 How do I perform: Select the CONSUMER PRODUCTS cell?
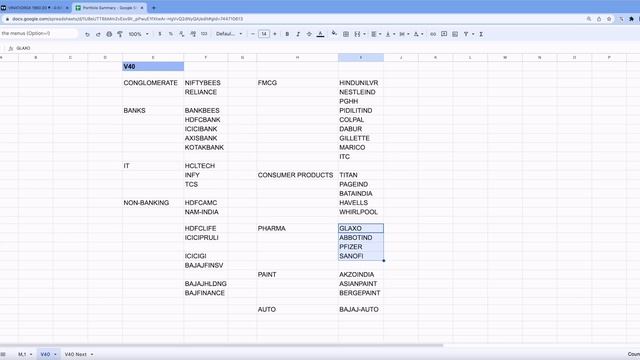pos(298,175)
